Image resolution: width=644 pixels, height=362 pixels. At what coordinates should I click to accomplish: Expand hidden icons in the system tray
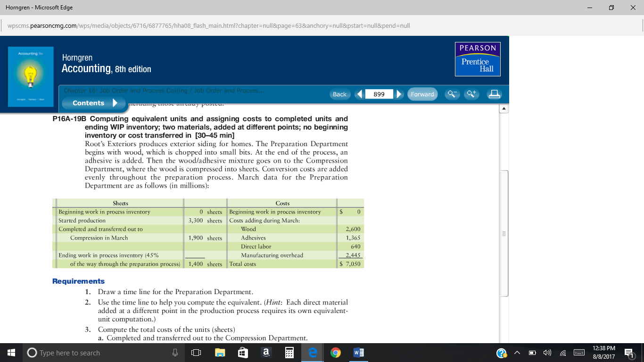point(517,352)
